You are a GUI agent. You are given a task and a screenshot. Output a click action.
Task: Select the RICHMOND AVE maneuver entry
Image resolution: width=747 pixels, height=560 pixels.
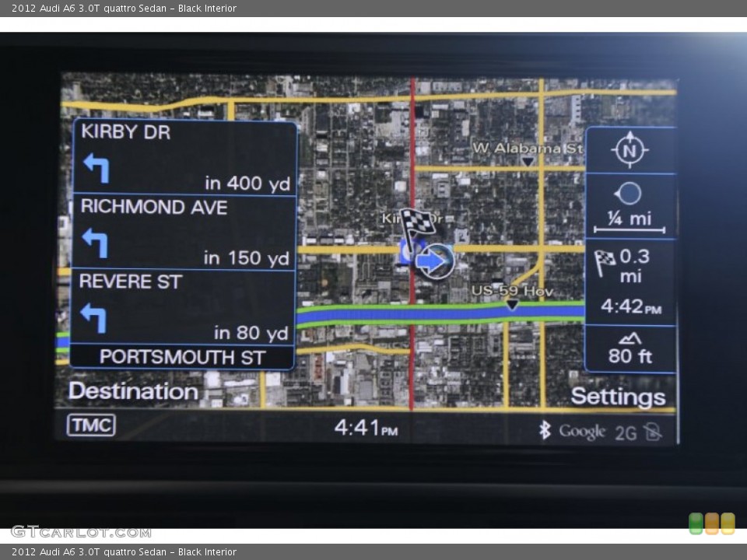pyautogui.click(x=184, y=233)
